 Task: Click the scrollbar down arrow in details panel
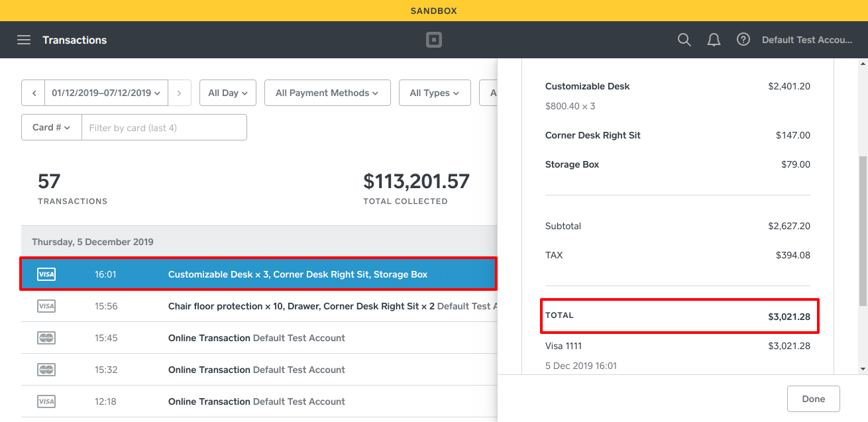click(863, 368)
